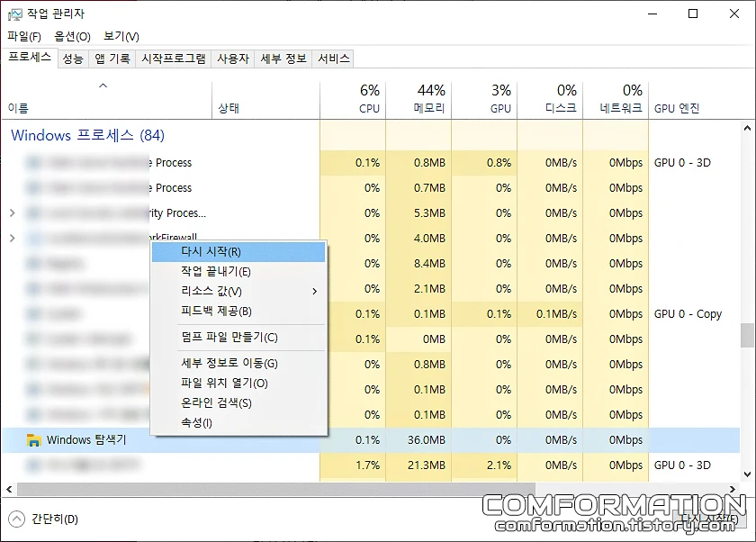The height and width of the screenshot is (542, 756).
Task: Click the 21.3MB memory cell
Action: pyautogui.click(x=418, y=465)
